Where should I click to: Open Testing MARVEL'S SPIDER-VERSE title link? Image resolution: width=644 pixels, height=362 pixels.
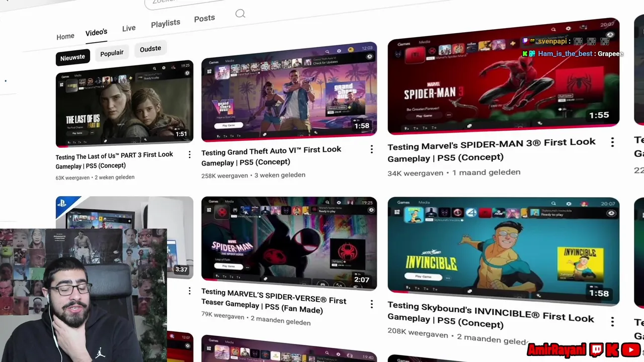pyautogui.click(x=274, y=301)
